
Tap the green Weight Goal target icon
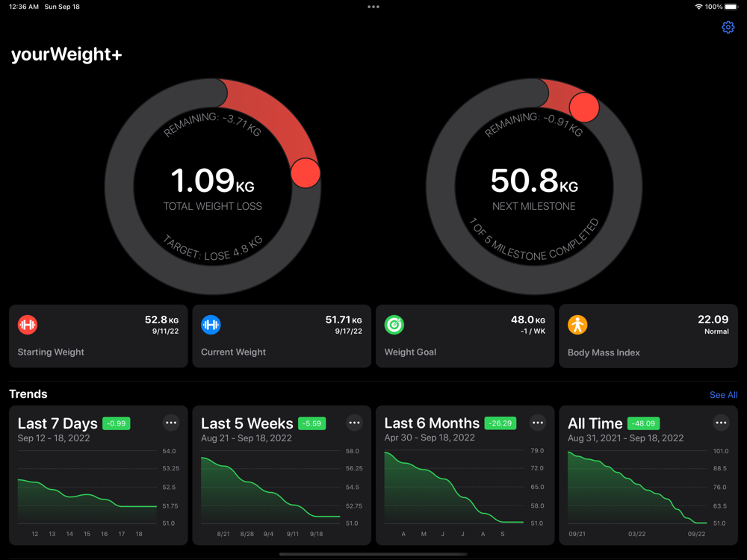click(x=394, y=325)
